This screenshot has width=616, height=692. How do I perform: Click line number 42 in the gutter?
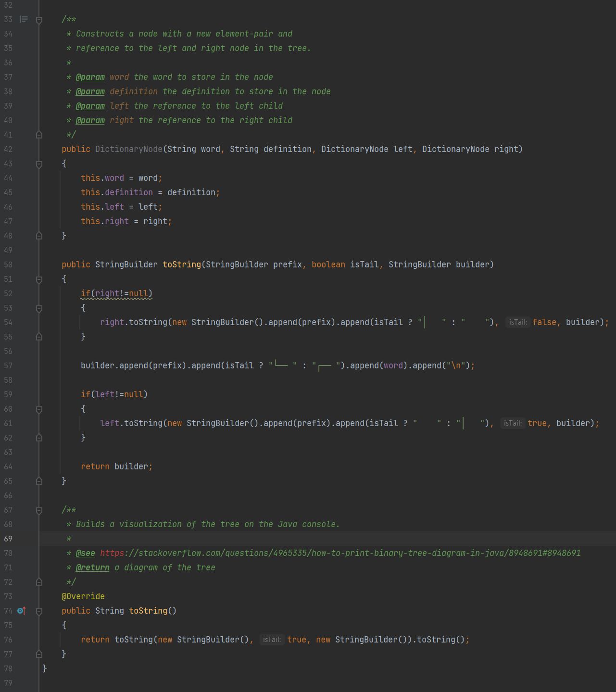(8, 149)
